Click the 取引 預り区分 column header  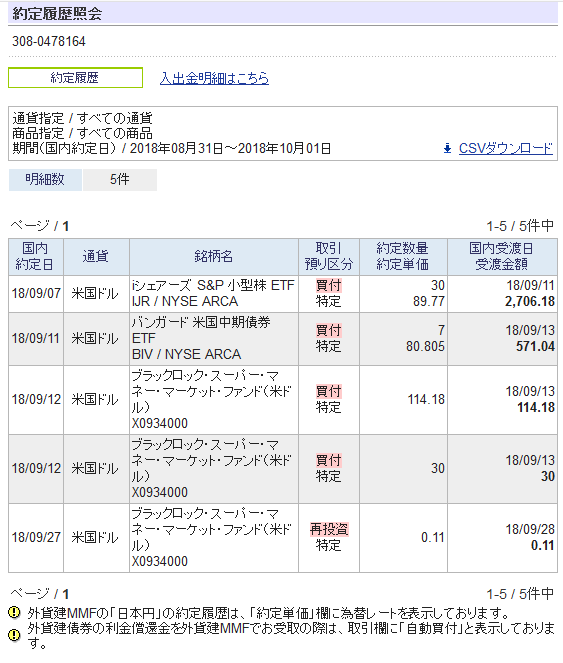click(x=329, y=257)
